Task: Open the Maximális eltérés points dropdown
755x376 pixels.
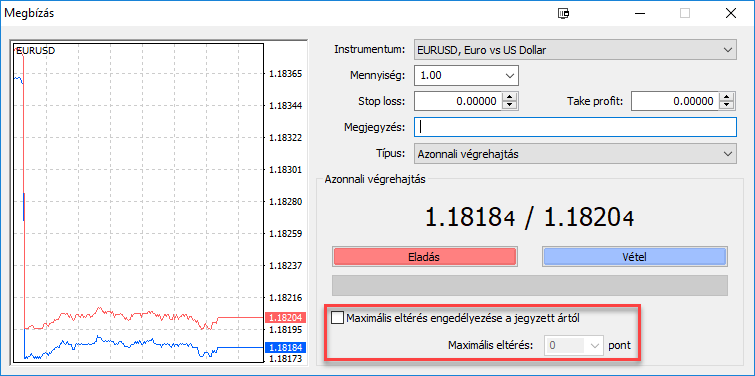Action: 596,345
